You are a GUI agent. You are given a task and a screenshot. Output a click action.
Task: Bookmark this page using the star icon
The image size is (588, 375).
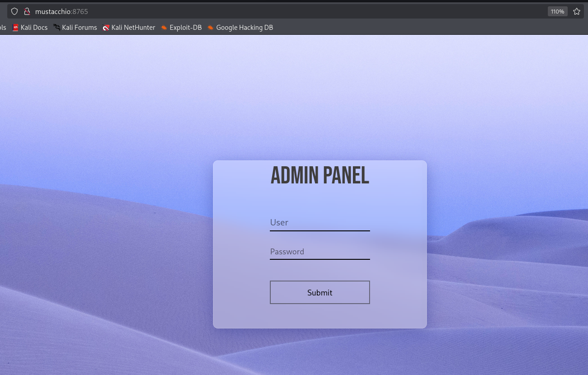pos(576,11)
